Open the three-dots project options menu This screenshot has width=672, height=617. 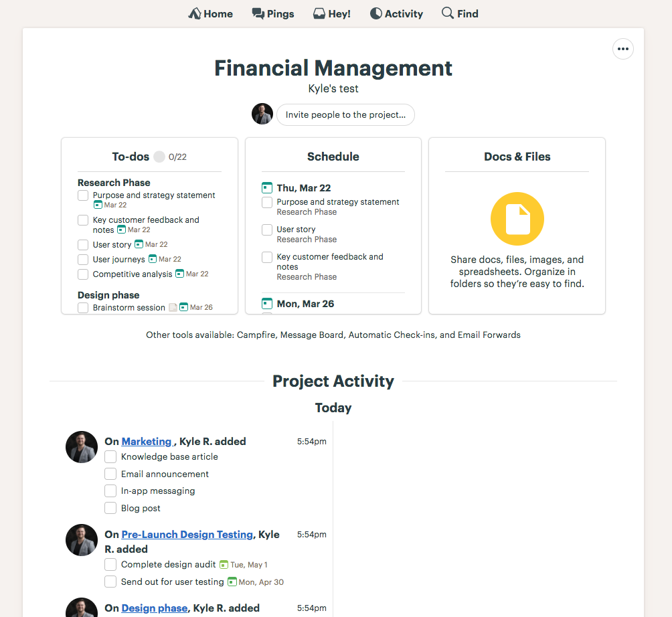623,49
